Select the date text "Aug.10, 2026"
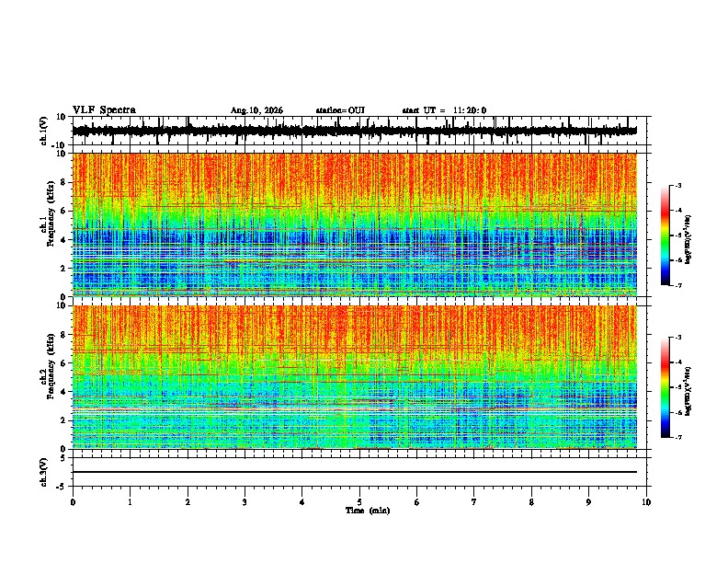 click(256, 110)
